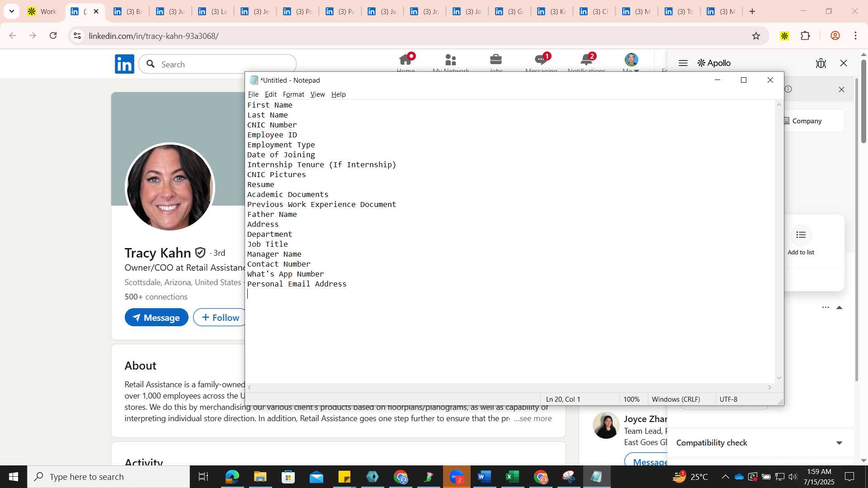Image resolution: width=868 pixels, height=488 pixels.
Task: Click the Apollo info icon
Action: click(788, 89)
